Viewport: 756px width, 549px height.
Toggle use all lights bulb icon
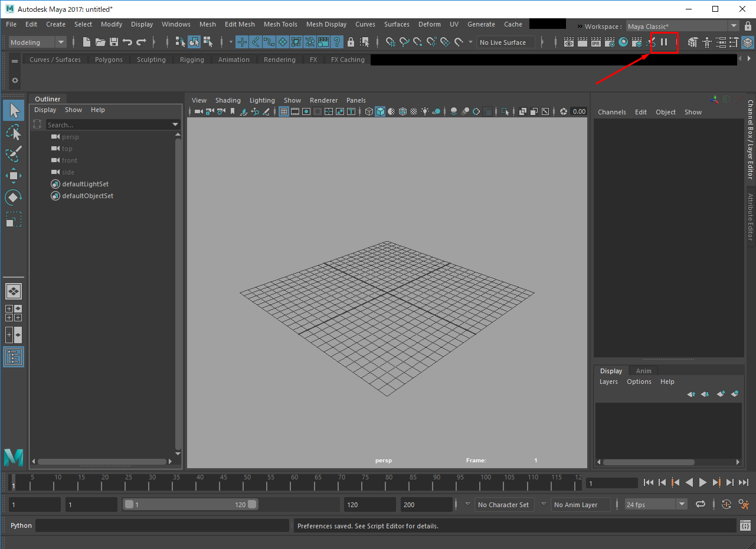point(425,111)
